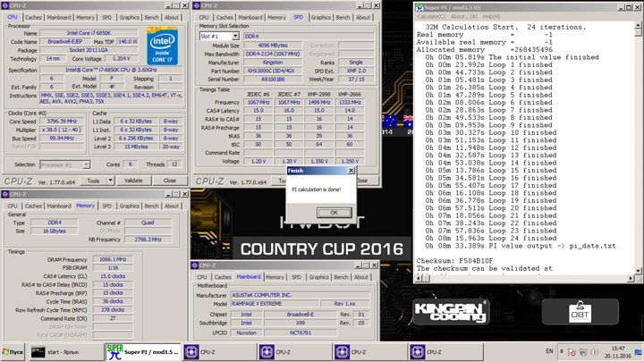Image resolution: width=644 pixels, height=362 pixels.
Task: Open the About...(A) menu in Super PI
Action: tap(463, 16)
